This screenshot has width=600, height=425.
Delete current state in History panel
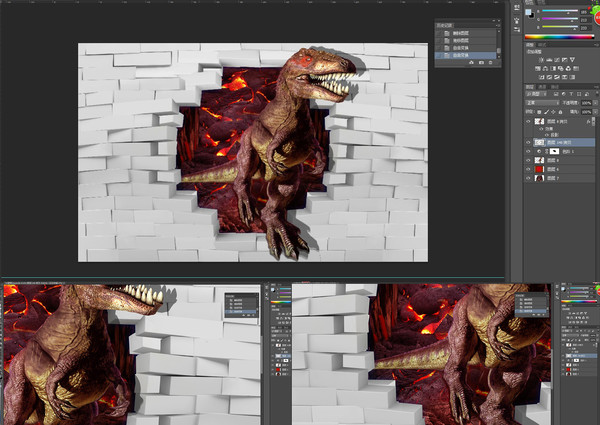(491, 62)
